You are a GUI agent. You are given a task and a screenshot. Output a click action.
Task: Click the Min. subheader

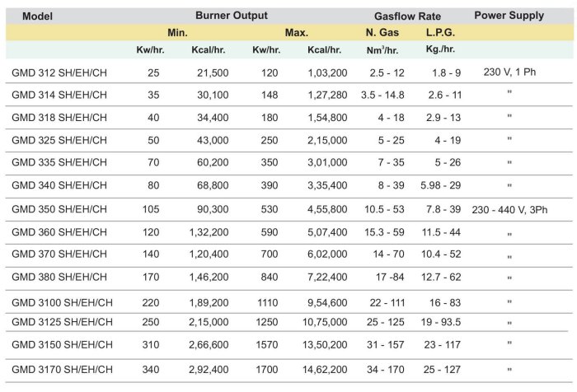coord(178,33)
